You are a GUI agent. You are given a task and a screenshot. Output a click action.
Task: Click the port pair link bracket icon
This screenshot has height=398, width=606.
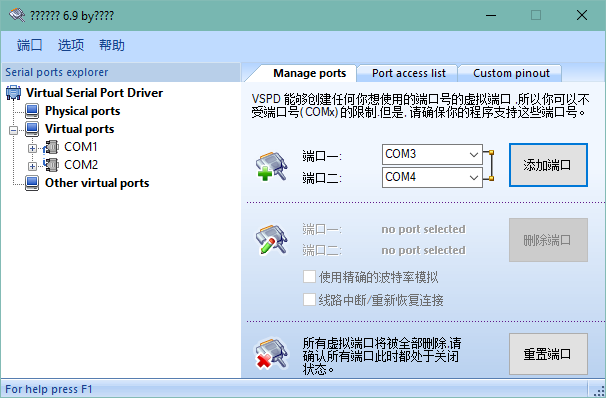(489, 165)
